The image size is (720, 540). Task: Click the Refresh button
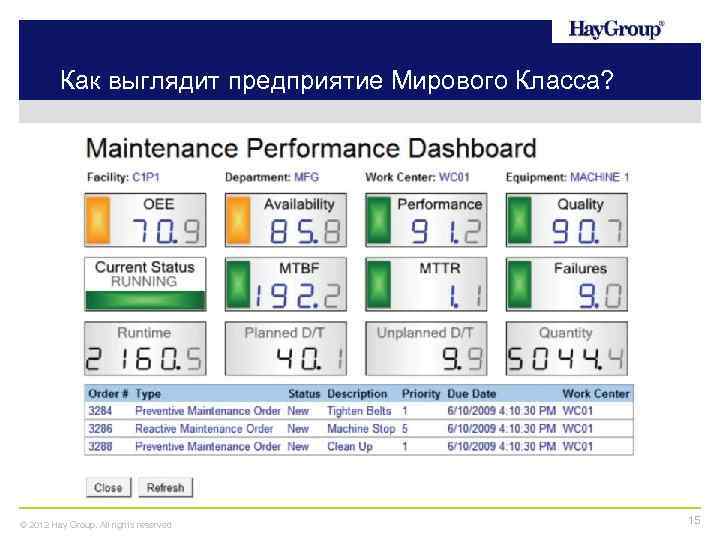[165, 487]
